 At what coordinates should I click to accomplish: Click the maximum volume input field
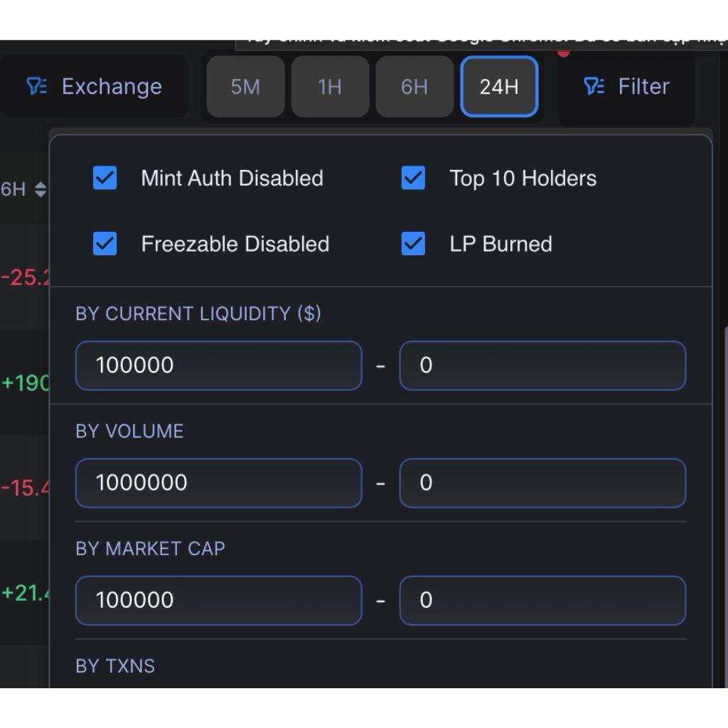[x=542, y=483]
